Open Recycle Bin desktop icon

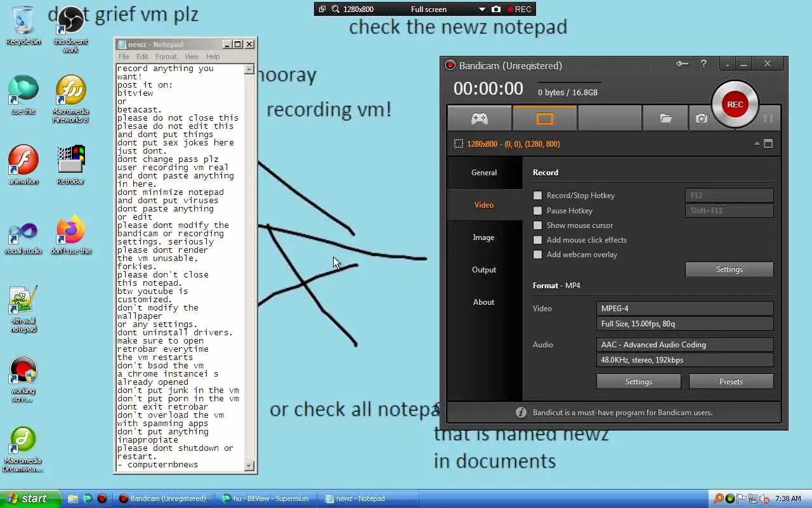click(x=23, y=25)
